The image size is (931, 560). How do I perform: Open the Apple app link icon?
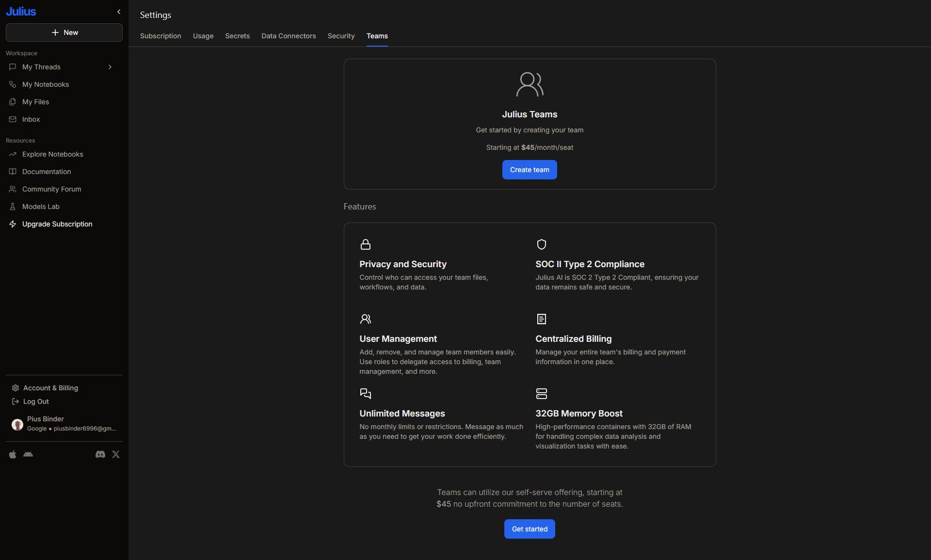pyautogui.click(x=13, y=454)
